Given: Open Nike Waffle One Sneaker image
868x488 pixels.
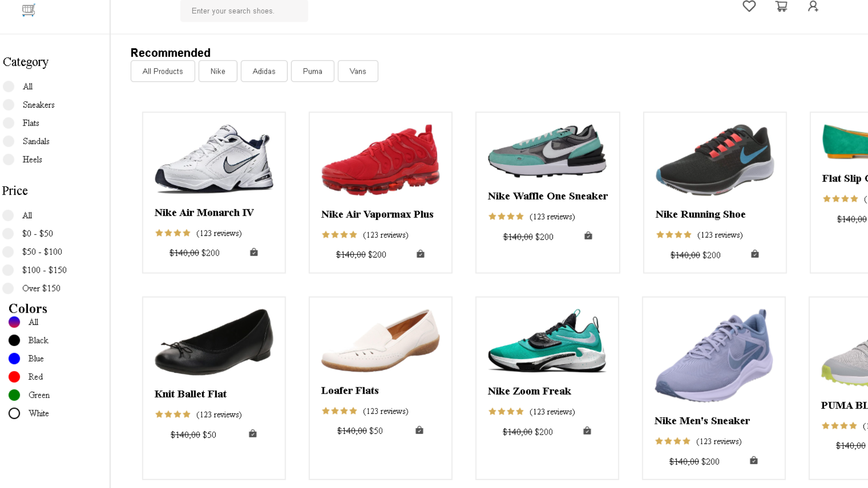Looking at the screenshot, I should click(547, 150).
